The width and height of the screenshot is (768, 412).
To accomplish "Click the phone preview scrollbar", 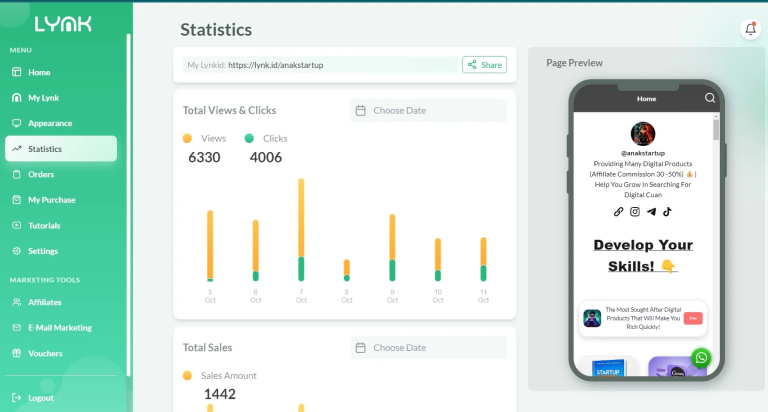I will [x=716, y=130].
